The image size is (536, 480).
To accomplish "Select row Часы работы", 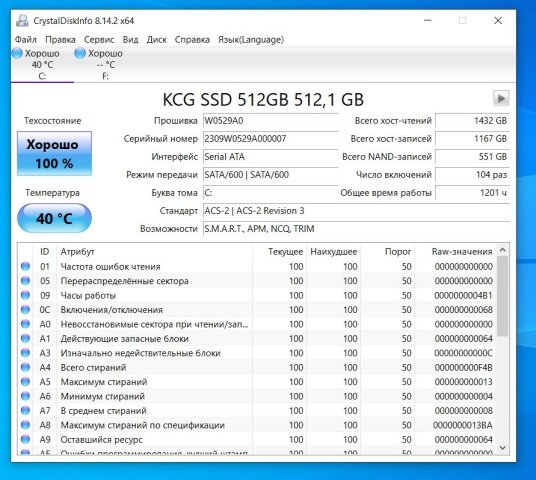I will click(x=257, y=295).
